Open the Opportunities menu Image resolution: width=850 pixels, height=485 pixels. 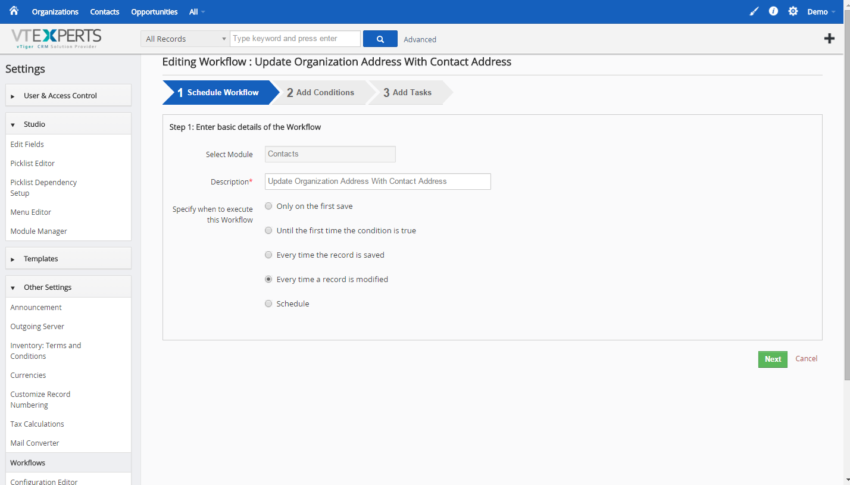(154, 12)
